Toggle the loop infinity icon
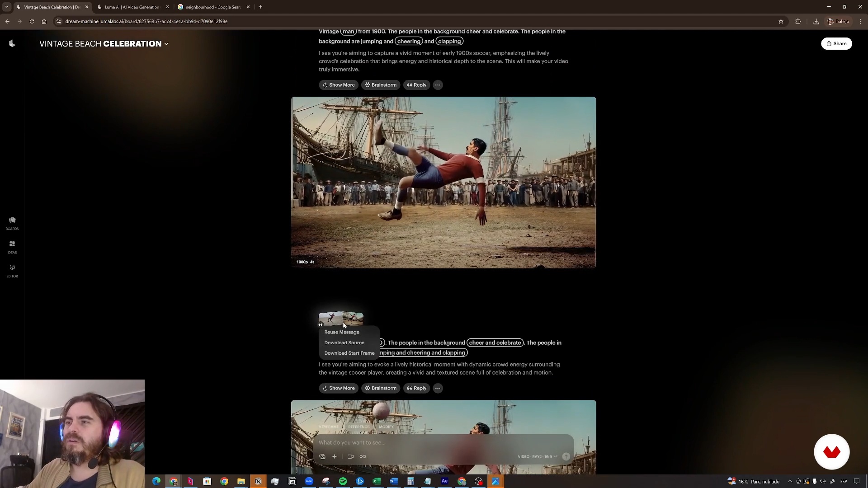Image resolution: width=868 pixels, height=488 pixels. (x=363, y=457)
